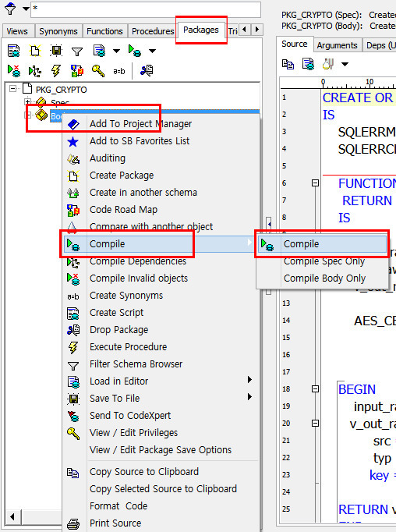Click the privileges key toolbar icon
Image resolution: width=396 pixels, height=532 pixels.
[x=98, y=70]
